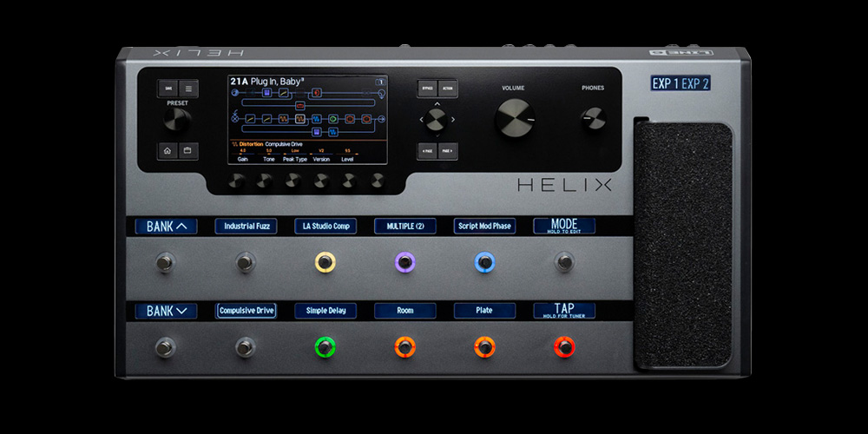Select preset name 21A Plug In, Baby on display
The width and height of the screenshot is (868, 434).
tap(266, 82)
